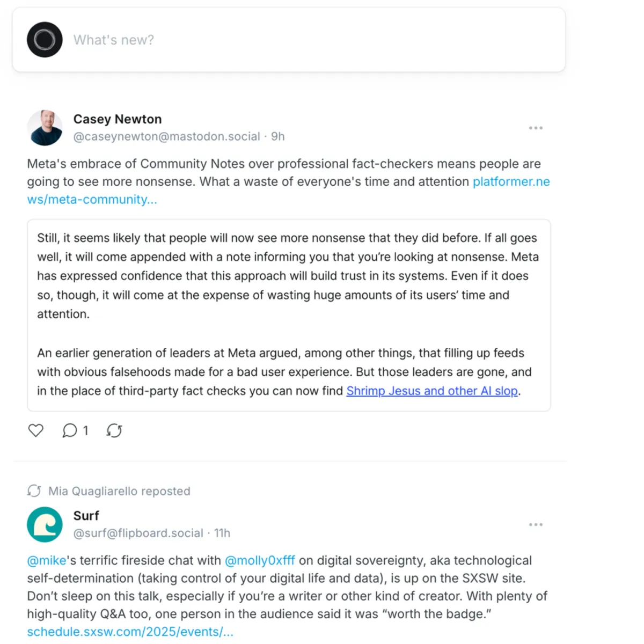Open Surf's wave logo avatar
This screenshot has height=644, width=644.
point(45,524)
